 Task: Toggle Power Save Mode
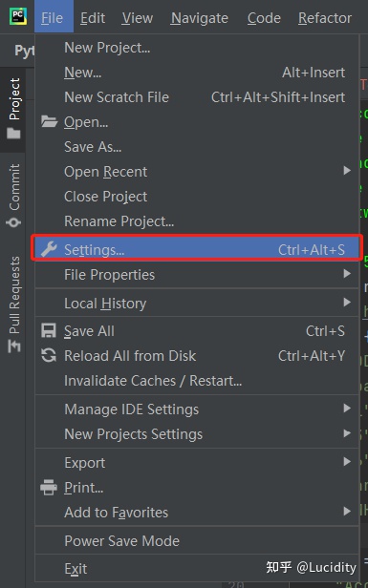coord(197,540)
